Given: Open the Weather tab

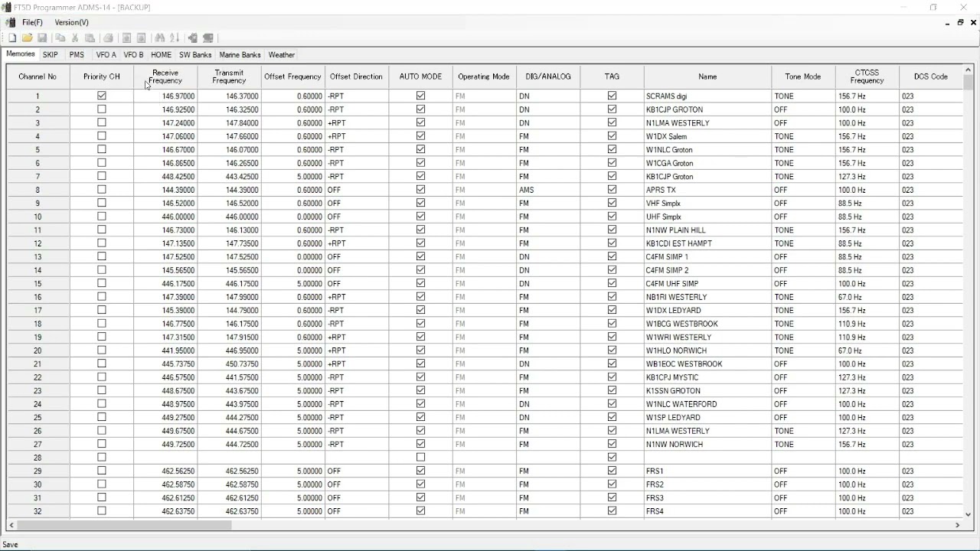Looking at the screenshot, I should [281, 55].
